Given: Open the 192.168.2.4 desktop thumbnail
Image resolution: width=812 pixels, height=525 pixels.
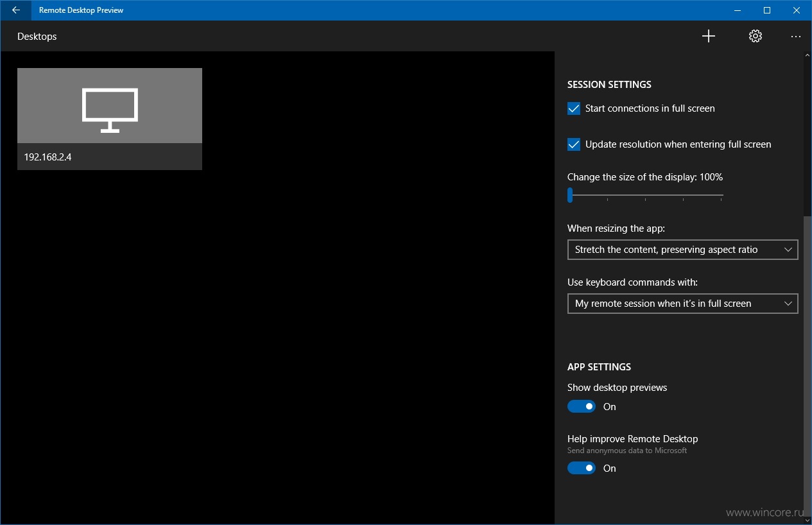Looking at the screenshot, I should coord(110,105).
